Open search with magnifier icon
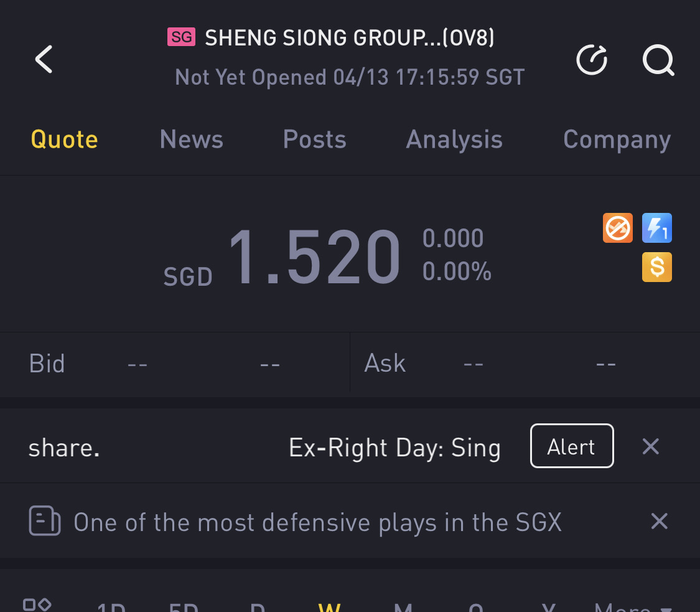 point(658,60)
